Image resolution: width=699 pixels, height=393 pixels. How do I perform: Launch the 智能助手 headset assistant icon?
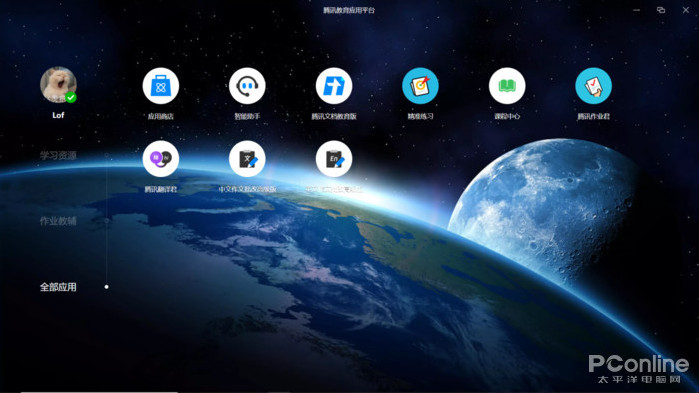pos(247,86)
